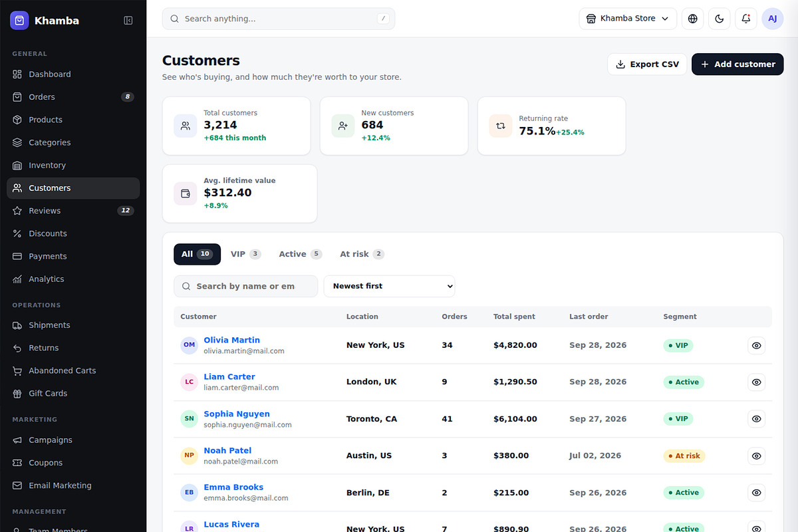View Noah Patel's details via eye icon
Image resolution: width=798 pixels, height=532 pixels.
click(x=756, y=456)
